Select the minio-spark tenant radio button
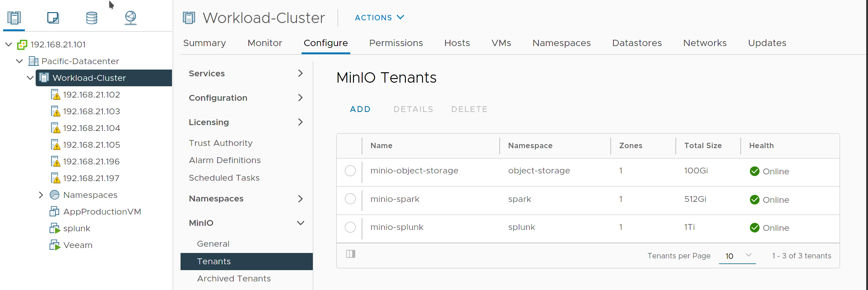This screenshot has height=290, width=868. (x=350, y=199)
